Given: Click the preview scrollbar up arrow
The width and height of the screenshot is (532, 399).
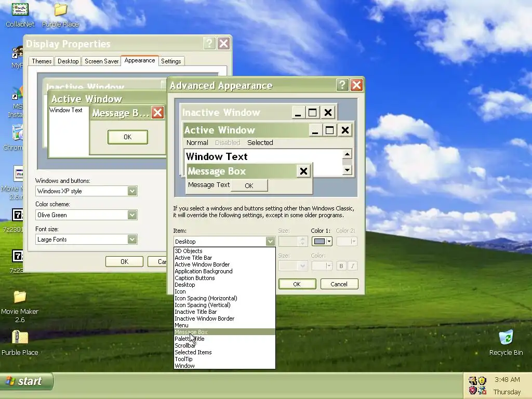Looking at the screenshot, I should pos(347,154).
